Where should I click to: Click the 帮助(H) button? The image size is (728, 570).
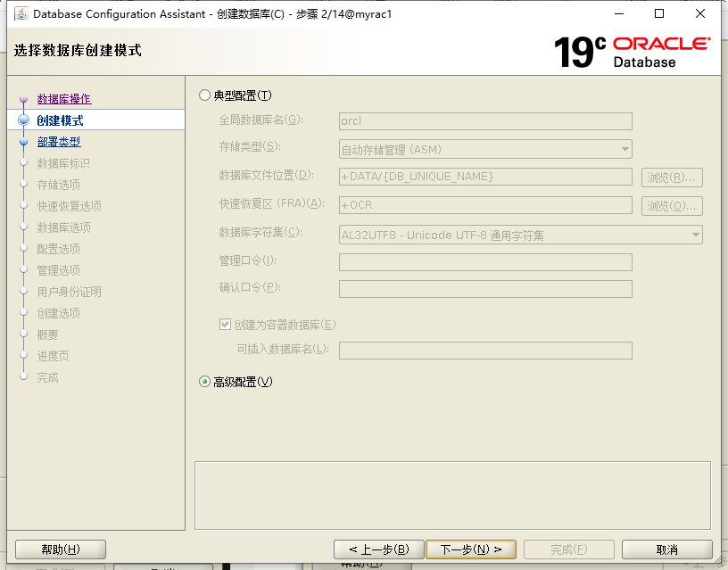[x=61, y=549]
